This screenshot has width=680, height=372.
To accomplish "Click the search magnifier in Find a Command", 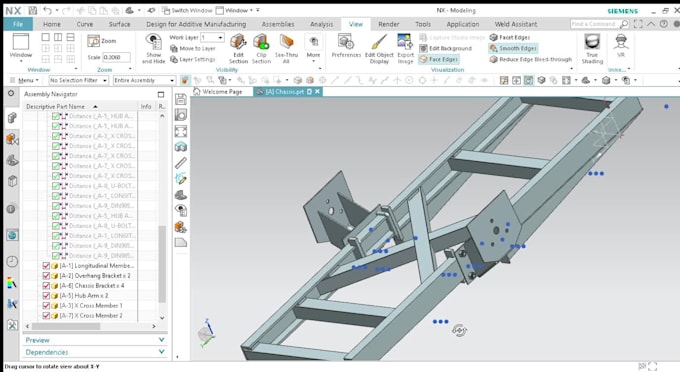I will (624, 24).
